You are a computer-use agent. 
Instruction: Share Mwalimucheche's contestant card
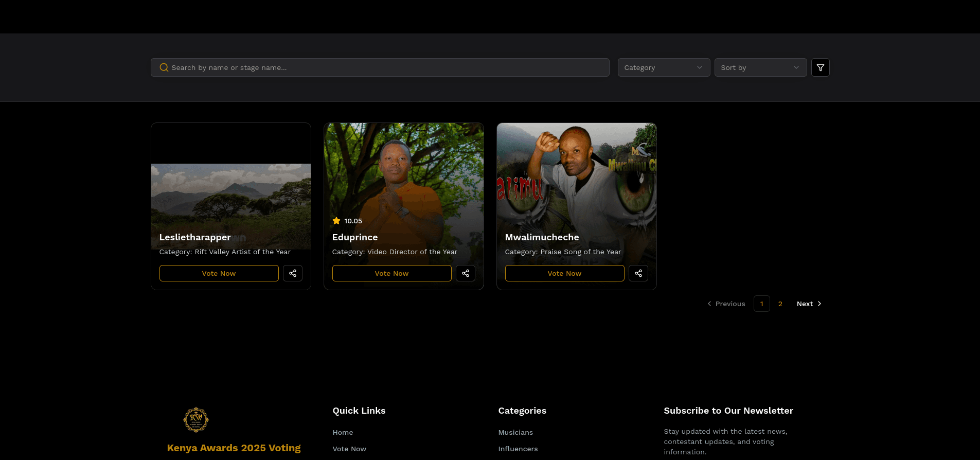pyautogui.click(x=638, y=273)
